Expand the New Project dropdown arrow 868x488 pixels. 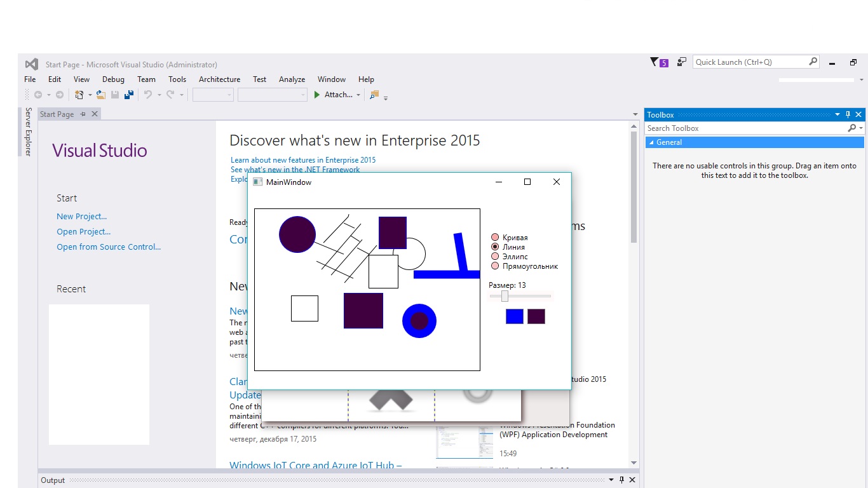pyautogui.click(x=90, y=95)
